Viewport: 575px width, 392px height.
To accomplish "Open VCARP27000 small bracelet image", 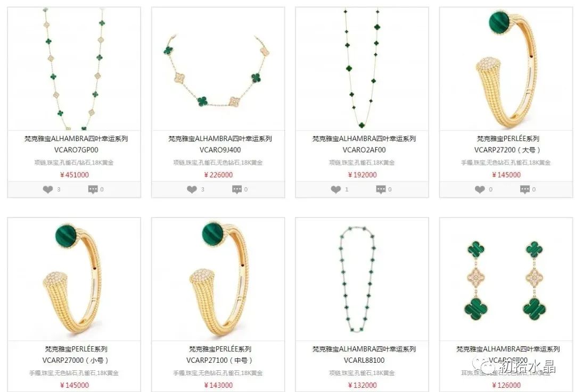I will (x=74, y=279).
